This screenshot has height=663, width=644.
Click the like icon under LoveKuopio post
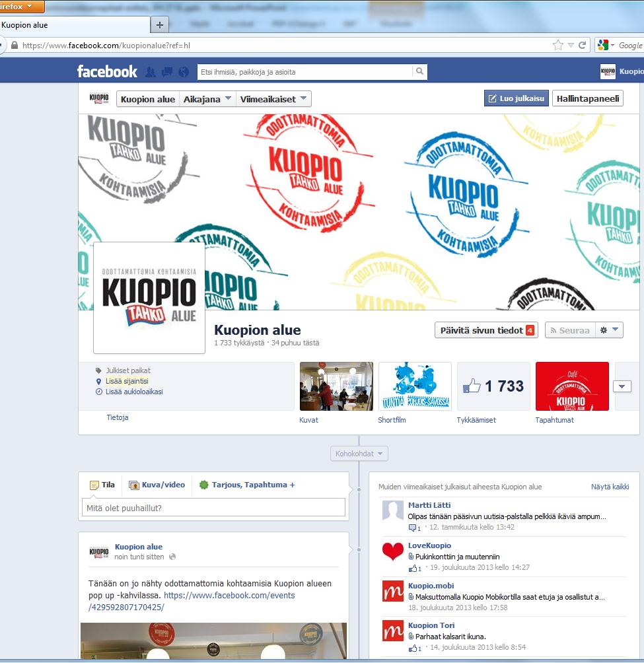click(413, 569)
